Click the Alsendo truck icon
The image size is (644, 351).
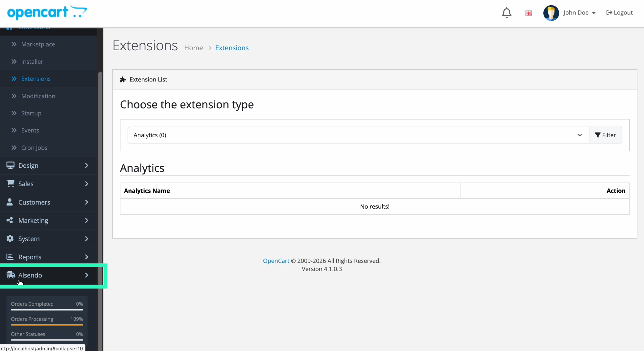click(11, 275)
